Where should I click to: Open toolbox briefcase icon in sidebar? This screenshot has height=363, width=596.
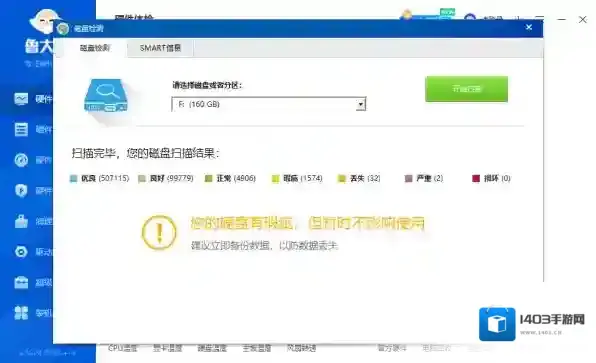point(21,282)
